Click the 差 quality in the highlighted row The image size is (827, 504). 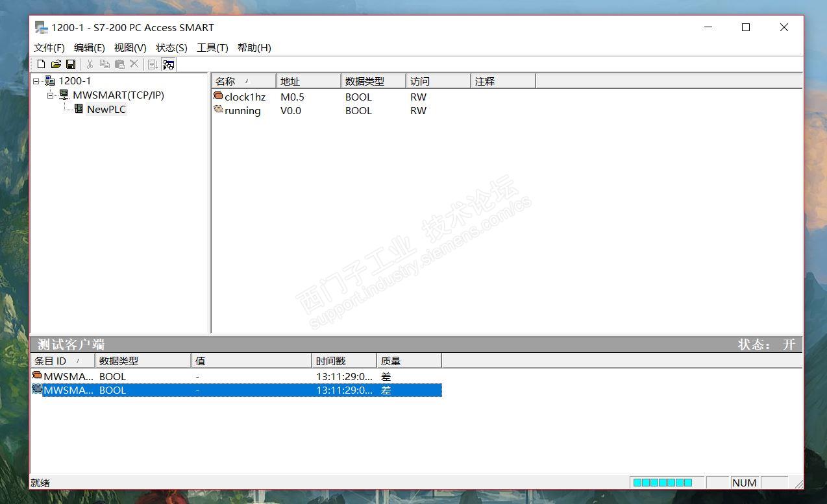click(x=386, y=390)
